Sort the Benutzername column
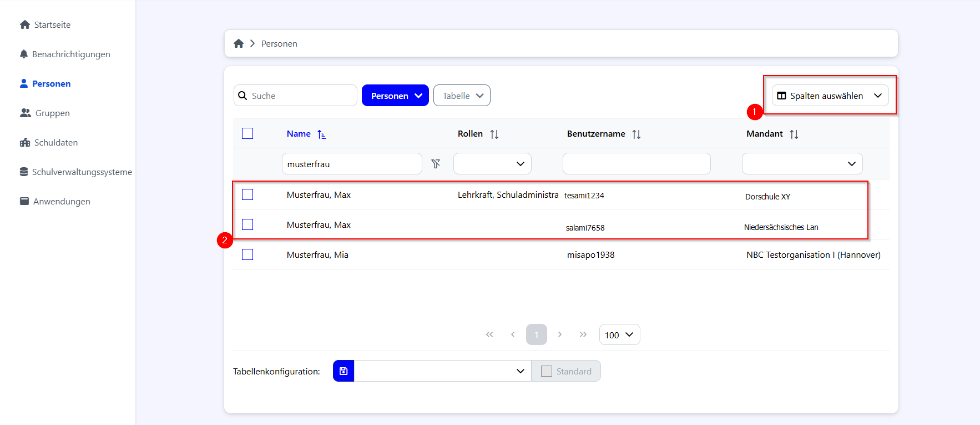The image size is (980, 425). pos(637,134)
